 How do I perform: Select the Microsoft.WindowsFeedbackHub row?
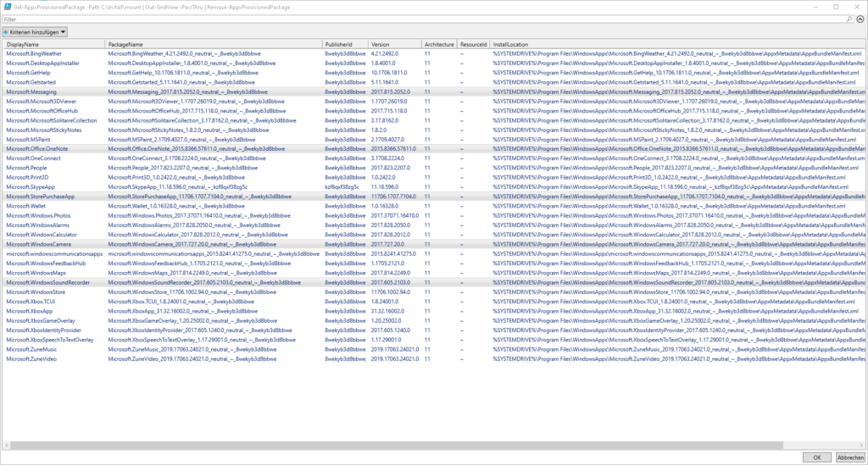(434, 263)
